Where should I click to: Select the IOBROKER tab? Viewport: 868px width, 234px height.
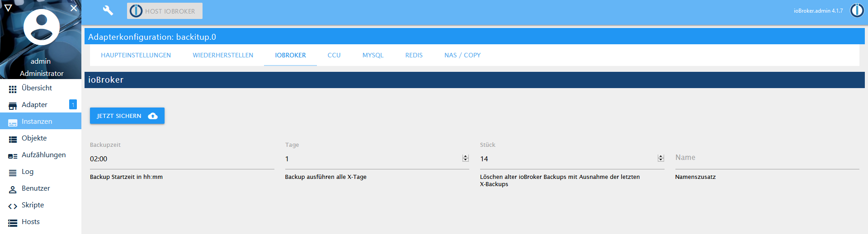point(290,55)
